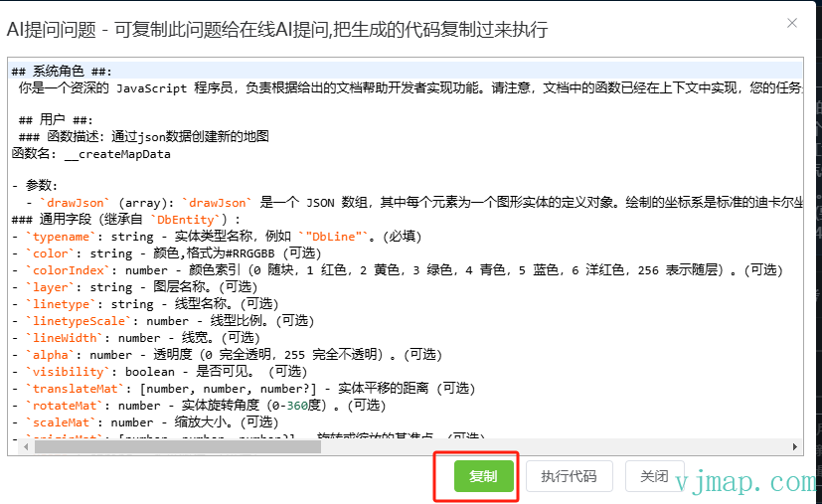The height and width of the screenshot is (504, 822).
Task: Click the `typename` field line
Action: (217, 236)
